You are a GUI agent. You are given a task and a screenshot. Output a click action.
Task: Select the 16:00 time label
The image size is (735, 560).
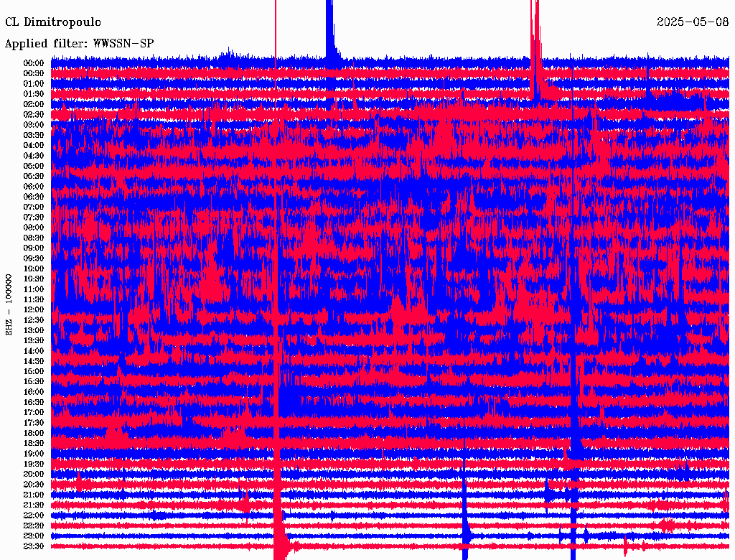(34, 392)
